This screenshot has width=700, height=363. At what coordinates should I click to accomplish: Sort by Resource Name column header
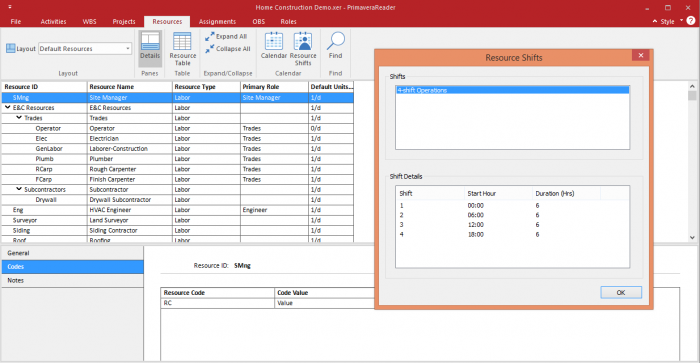tap(129, 87)
